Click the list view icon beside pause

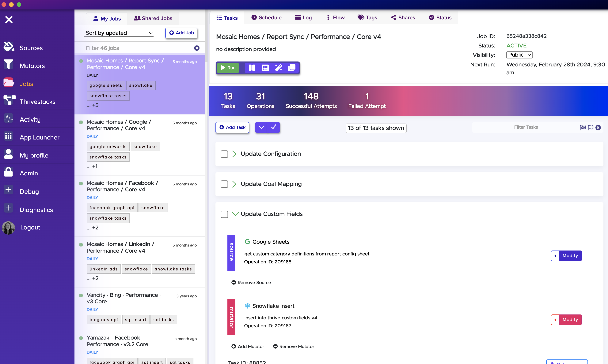(265, 68)
